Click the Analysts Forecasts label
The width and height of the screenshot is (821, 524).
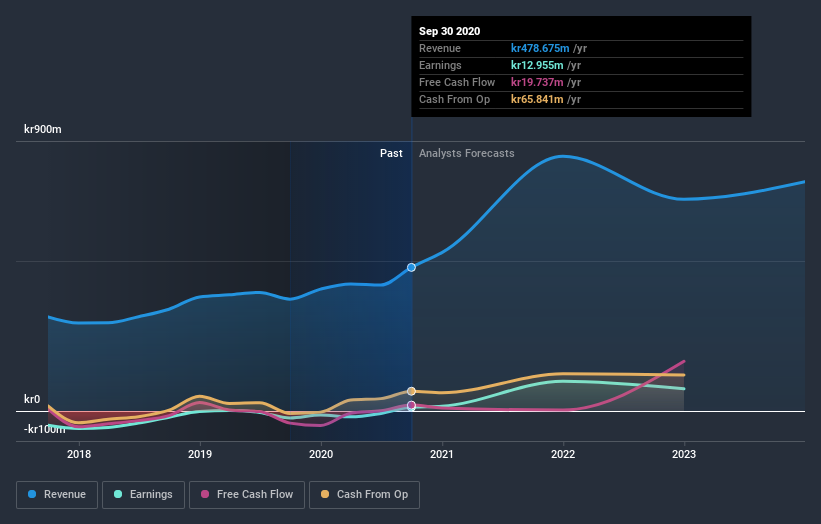[x=467, y=153]
